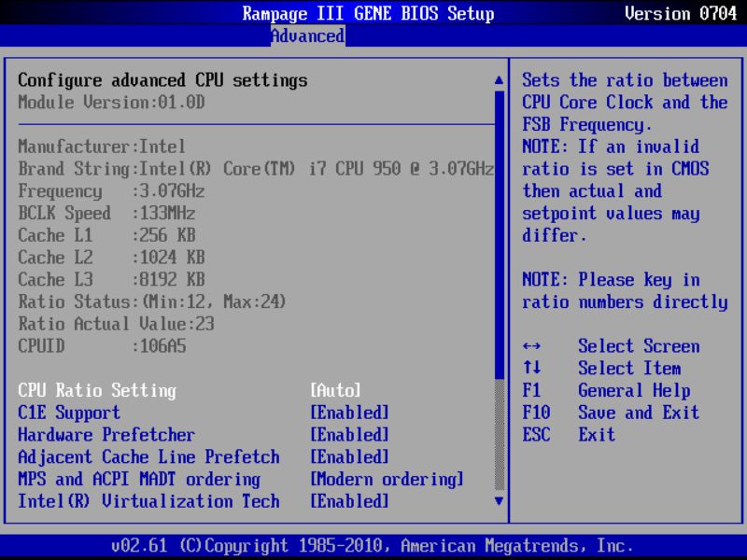The image size is (747, 560).
Task: Click the blue scrollbar thumb
Action: [500, 235]
